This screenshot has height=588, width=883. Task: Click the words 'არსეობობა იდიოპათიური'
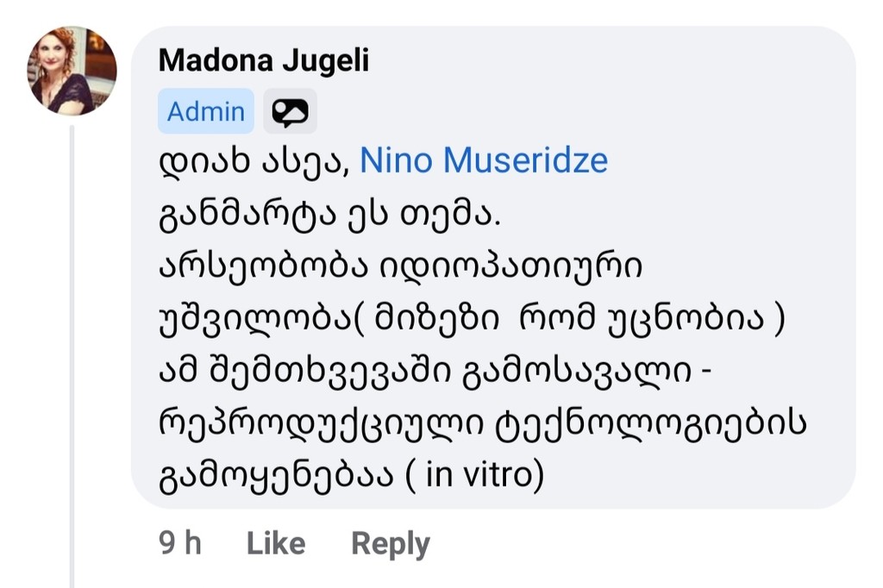400,266
